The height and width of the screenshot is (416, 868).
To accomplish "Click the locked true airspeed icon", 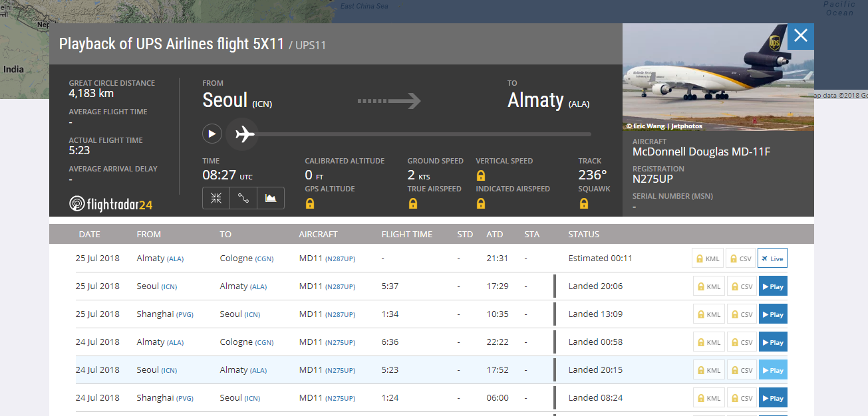I will (412, 203).
